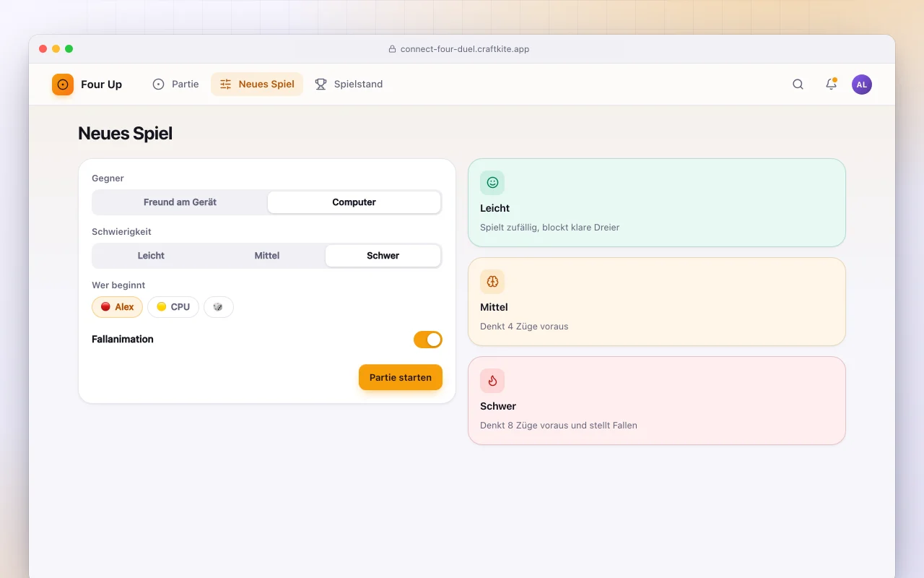This screenshot has width=924, height=578.
Task: Select Computer as opponent
Action: pyautogui.click(x=354, y=202)
